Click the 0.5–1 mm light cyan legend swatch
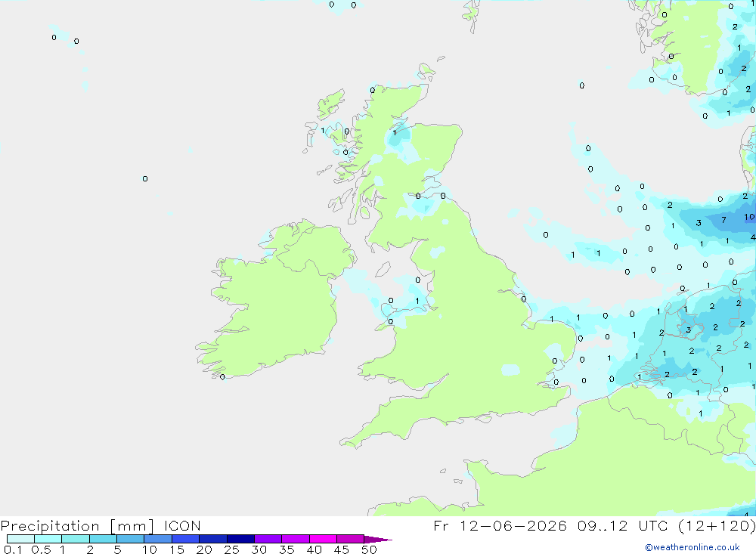756x554 pixels. coord(48,539)
